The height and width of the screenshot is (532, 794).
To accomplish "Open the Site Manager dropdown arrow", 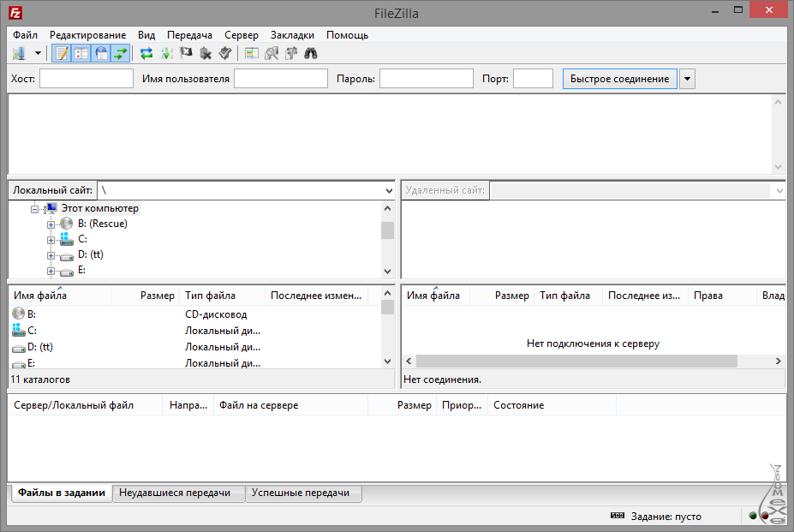I will click(x=38, y=53).
